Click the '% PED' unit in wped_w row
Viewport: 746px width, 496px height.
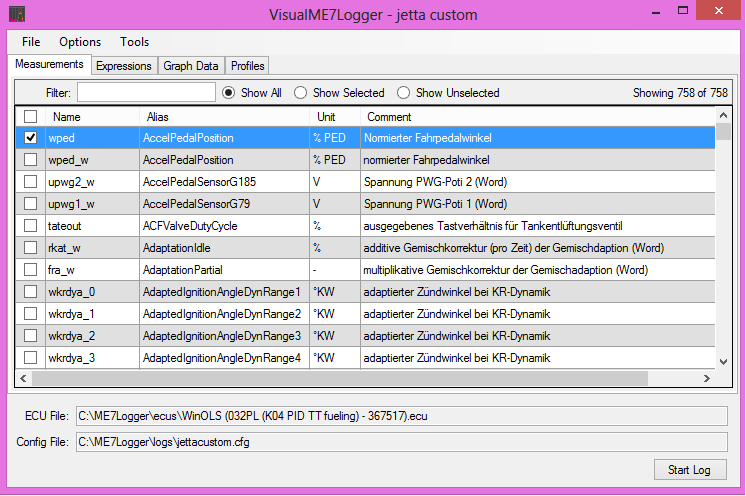point(329,160)
